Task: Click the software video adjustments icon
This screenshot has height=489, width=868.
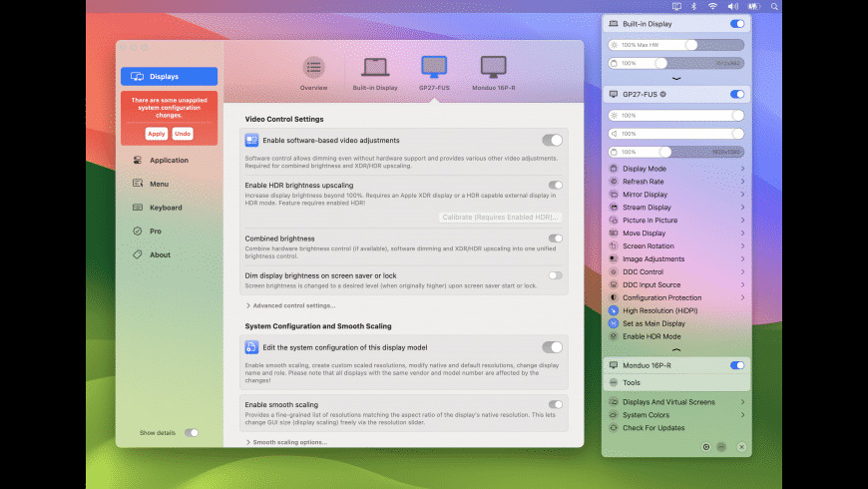Action: click(251, 140)
